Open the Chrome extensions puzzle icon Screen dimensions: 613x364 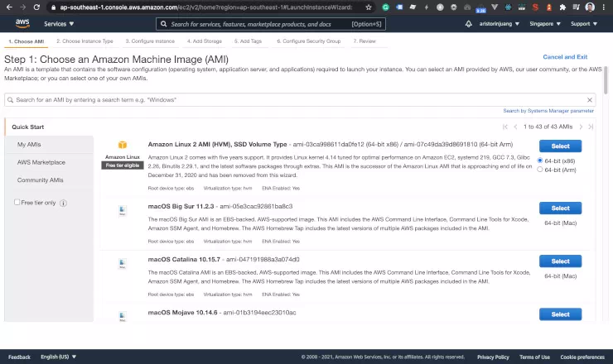pyautogui.click(x=562, y=7)
